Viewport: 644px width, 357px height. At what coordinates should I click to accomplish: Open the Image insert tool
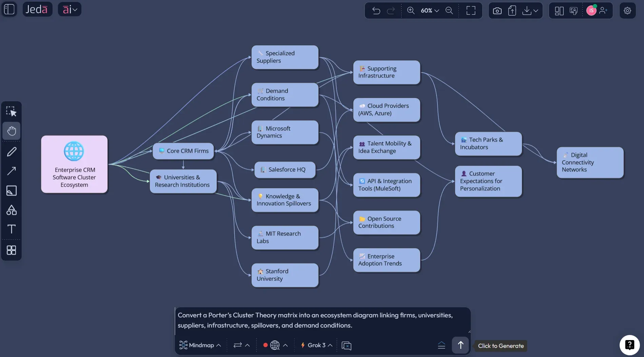[x=11, y=191]
